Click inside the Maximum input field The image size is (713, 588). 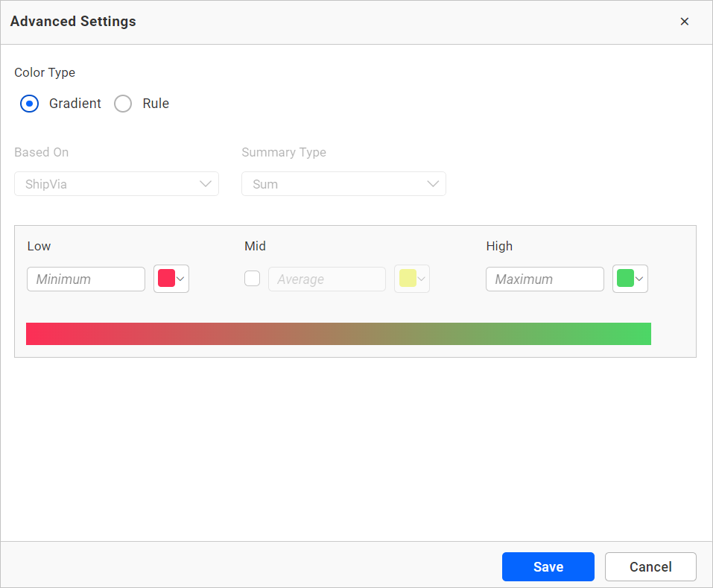tap(545, 279)
